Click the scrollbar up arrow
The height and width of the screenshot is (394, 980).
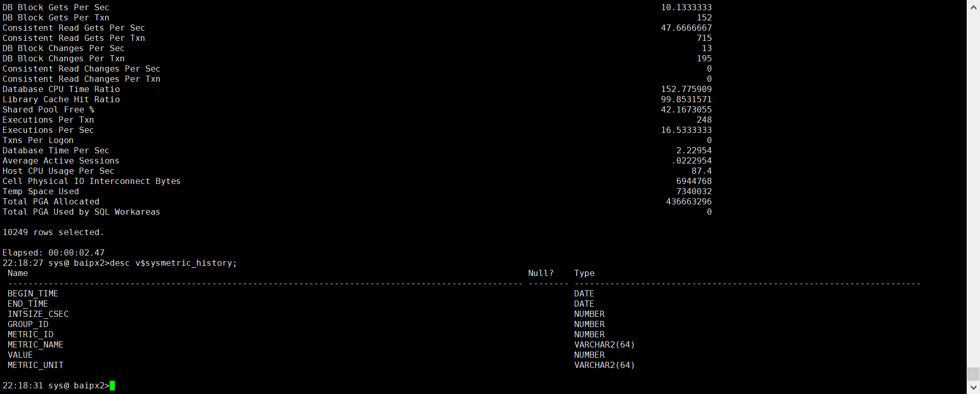[x=973, y=6]
